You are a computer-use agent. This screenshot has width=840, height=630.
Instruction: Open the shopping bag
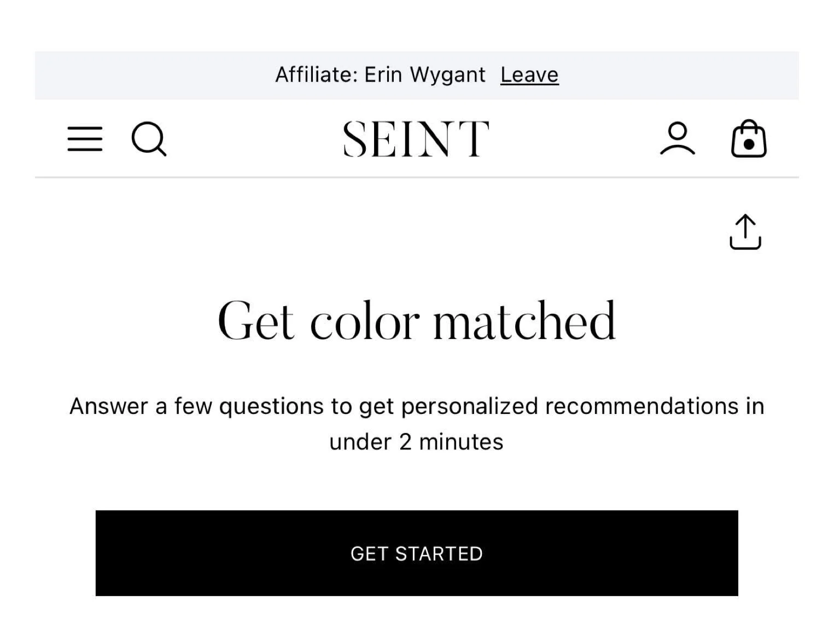(x=749, y=139)
